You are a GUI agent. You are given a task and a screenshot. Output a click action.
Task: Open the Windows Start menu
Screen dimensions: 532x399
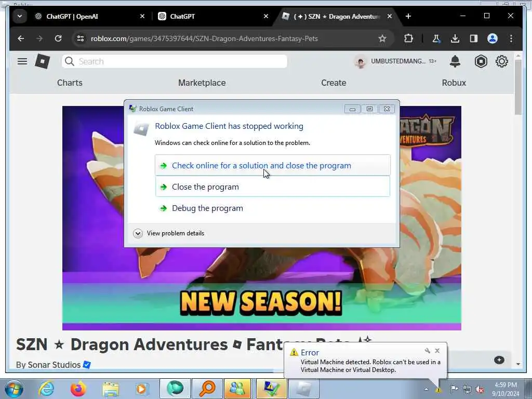14,389
